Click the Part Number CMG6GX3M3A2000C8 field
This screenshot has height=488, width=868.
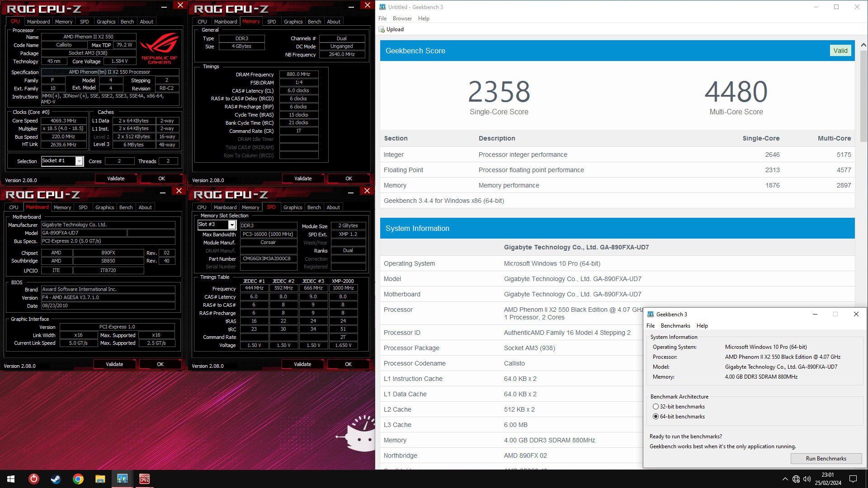[x=268, y=259]
